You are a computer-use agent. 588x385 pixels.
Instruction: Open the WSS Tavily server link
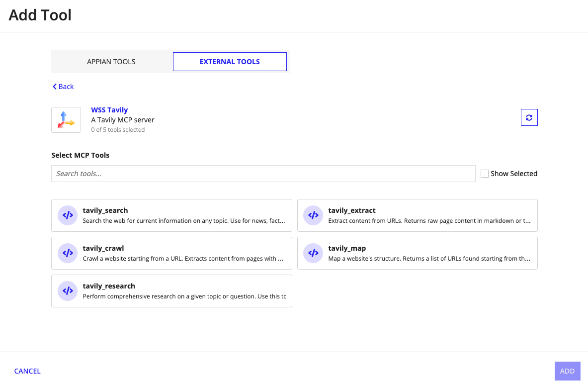[109, 110]
